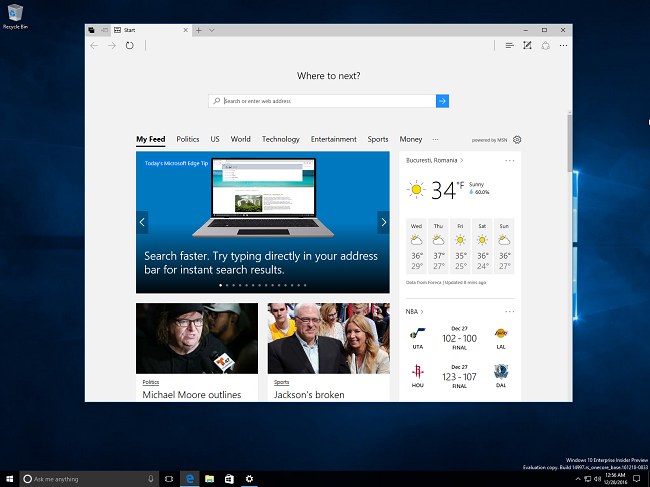Open the Store taskbar icon

tap(229, 479)
